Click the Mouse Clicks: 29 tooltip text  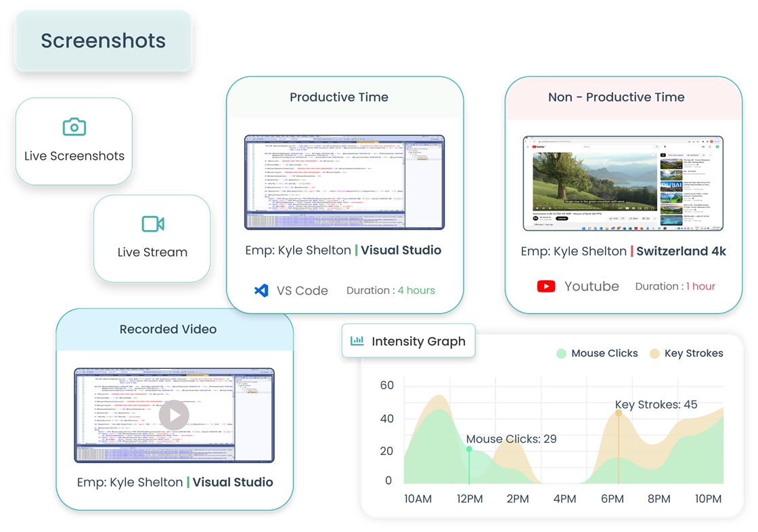511,439
